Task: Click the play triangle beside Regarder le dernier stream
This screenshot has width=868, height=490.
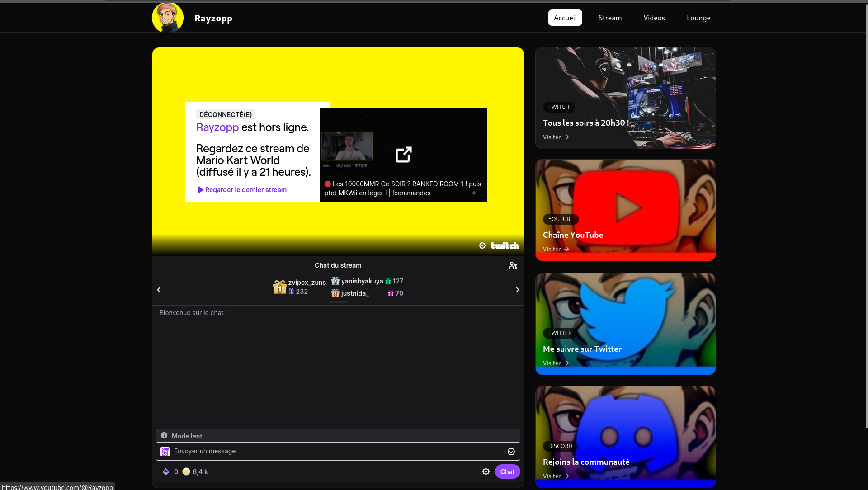Action: click(x=201, y=190)
